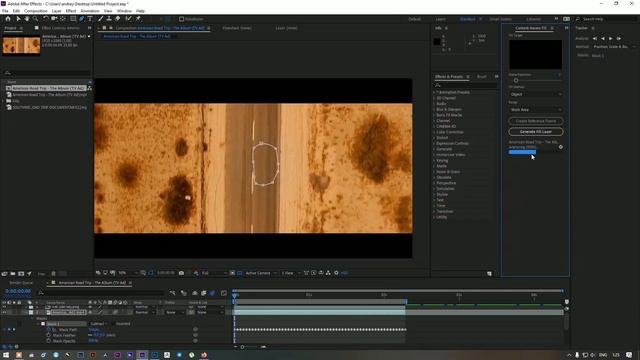Click the Search Help input field
The width and height of the screenshot is (640, 360).
click(x=608, y=19)
